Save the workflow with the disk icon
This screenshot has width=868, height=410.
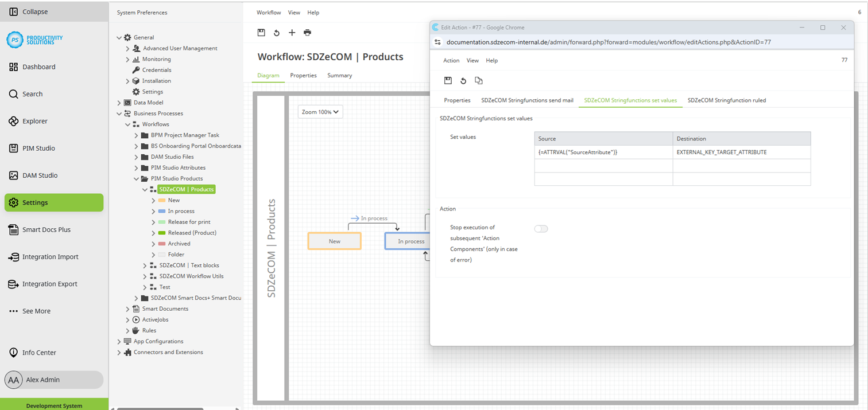pyautogui.click(x=261, y=33)
